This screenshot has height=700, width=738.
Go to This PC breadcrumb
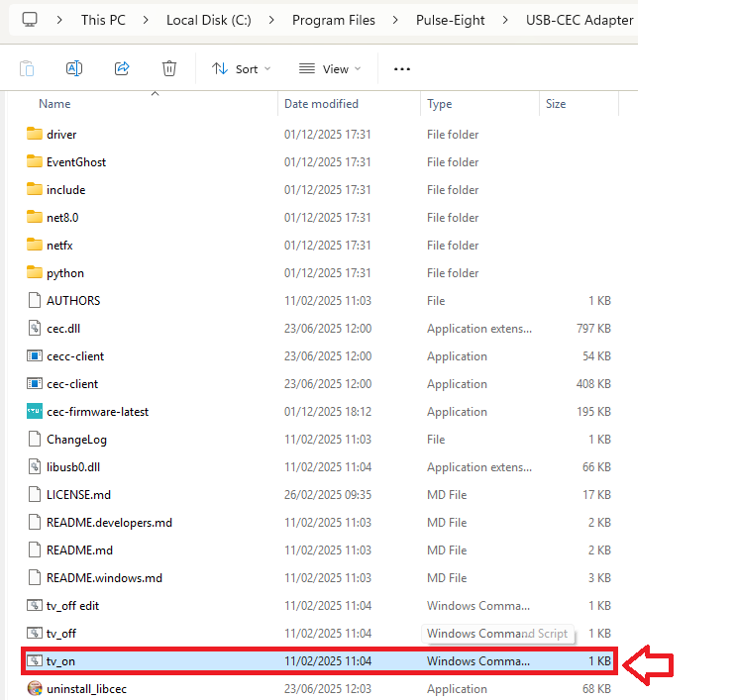(x=103, y=20)
